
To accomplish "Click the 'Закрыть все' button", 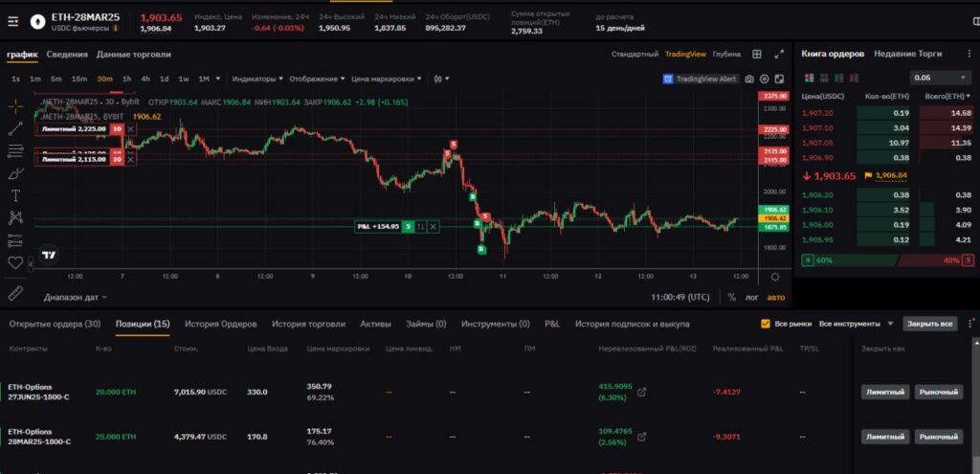I will [x=930, y=324].
